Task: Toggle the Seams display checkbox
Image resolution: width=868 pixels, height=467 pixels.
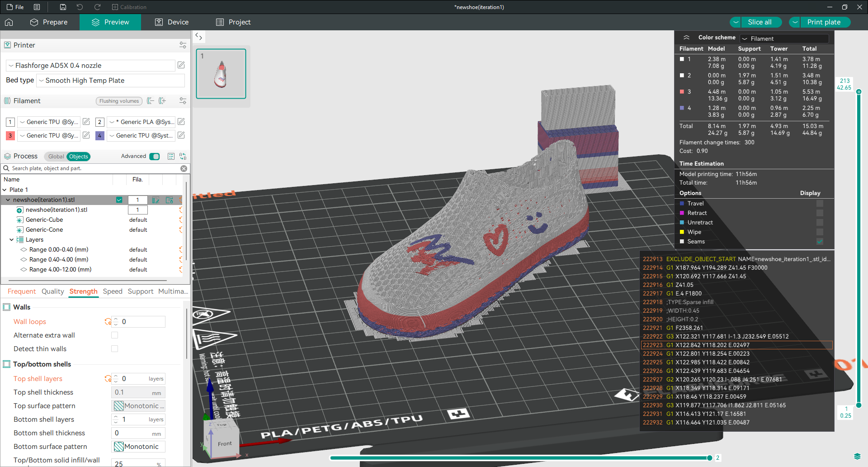Action: click(x=820, y=242)
